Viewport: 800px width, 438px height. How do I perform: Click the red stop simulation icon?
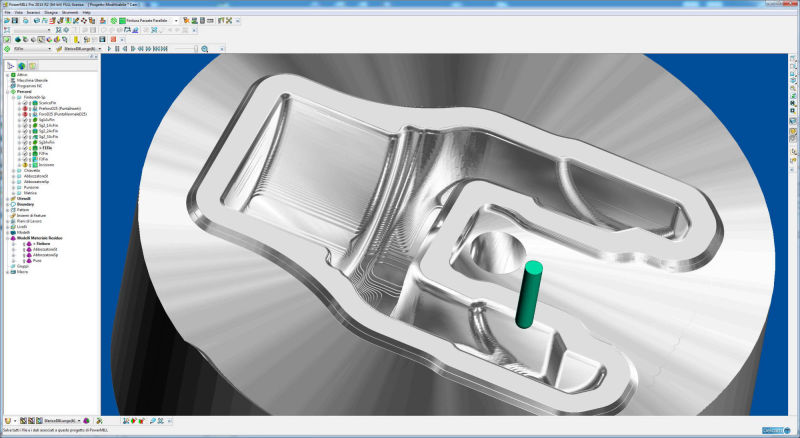(x=113, y=39)
